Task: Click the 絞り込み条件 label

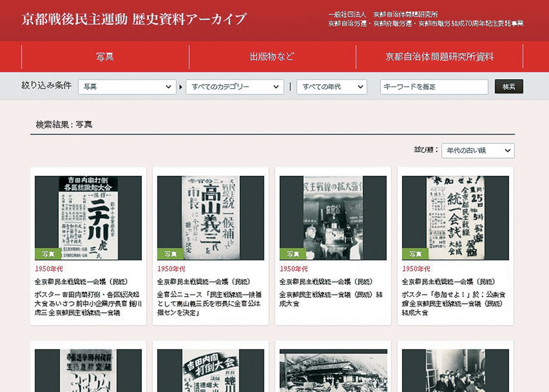Action: (x=46, y=85)
